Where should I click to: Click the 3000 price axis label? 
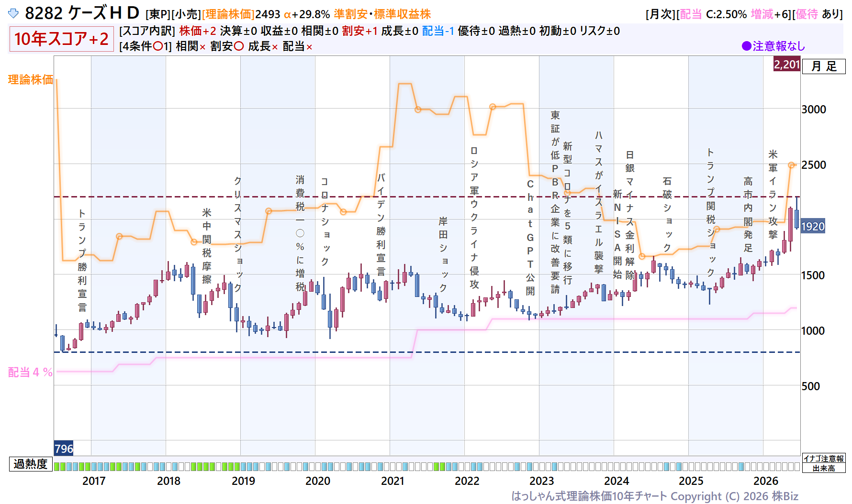click(x=814, y=110)
